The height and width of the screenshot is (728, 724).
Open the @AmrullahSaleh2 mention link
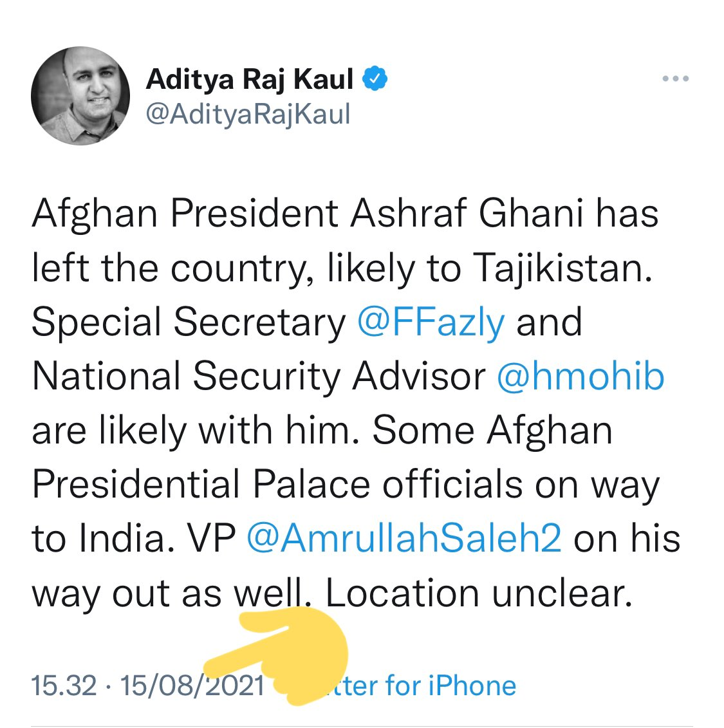coord(404,539)
